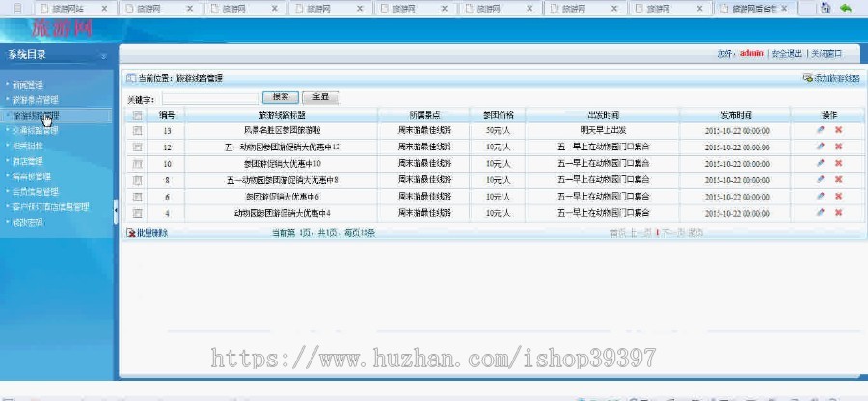The width and height of the screenshot is (868, 401).
Task: Collapse the 系统目录 panel chevron
Action: [x=103, y=56]
